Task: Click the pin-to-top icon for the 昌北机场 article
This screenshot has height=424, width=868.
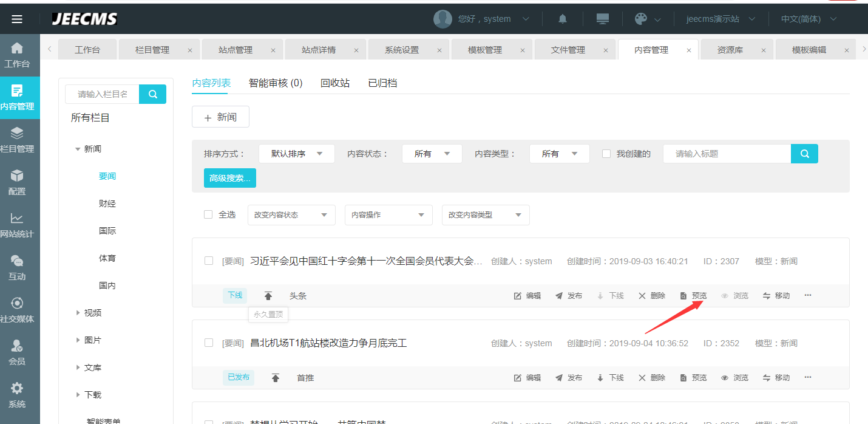Action: pyautogui.click(x=276, y=378)
